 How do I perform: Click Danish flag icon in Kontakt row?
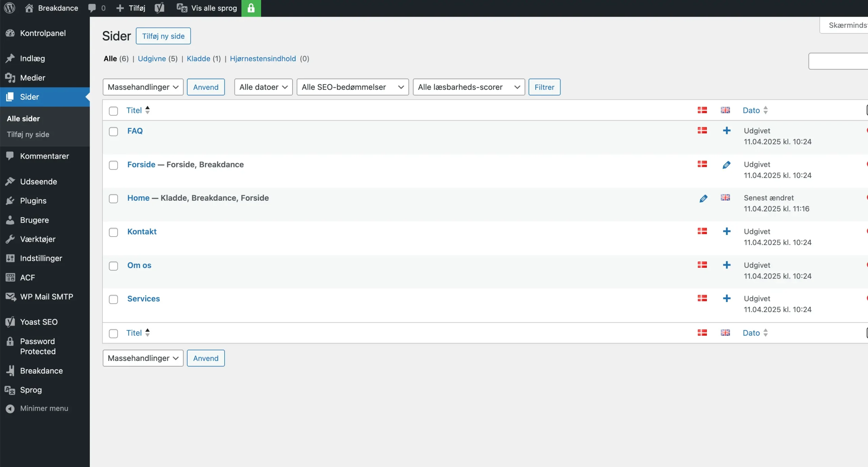point(702,231)
